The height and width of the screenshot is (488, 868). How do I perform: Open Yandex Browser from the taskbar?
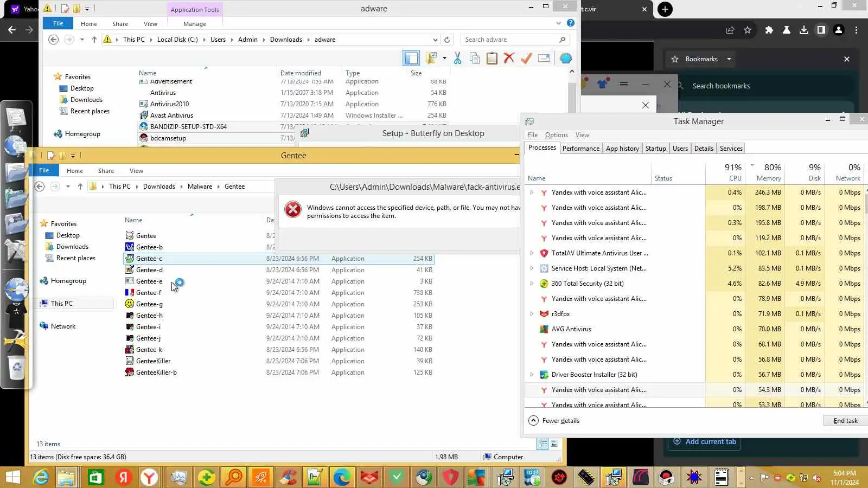coord(149,478)
